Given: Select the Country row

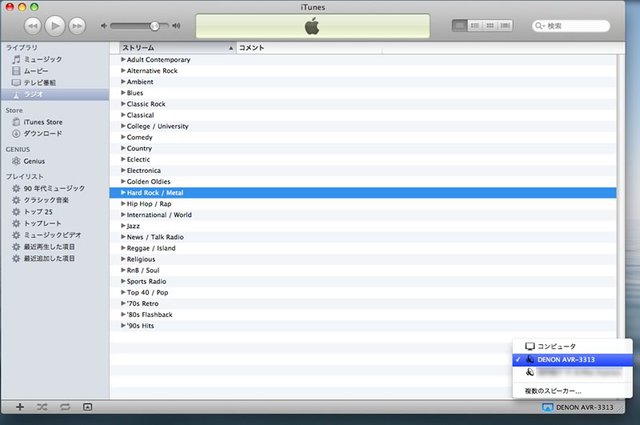Looking at the screenshot, I should pyautogui.click(x=363, y=148).
